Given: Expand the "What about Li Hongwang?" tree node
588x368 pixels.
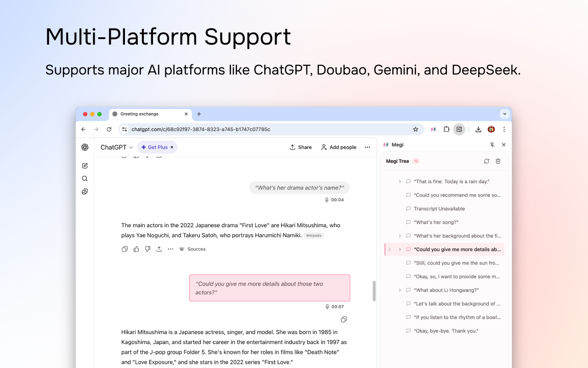Looking at the screenshot, I should tap(400, 290).
